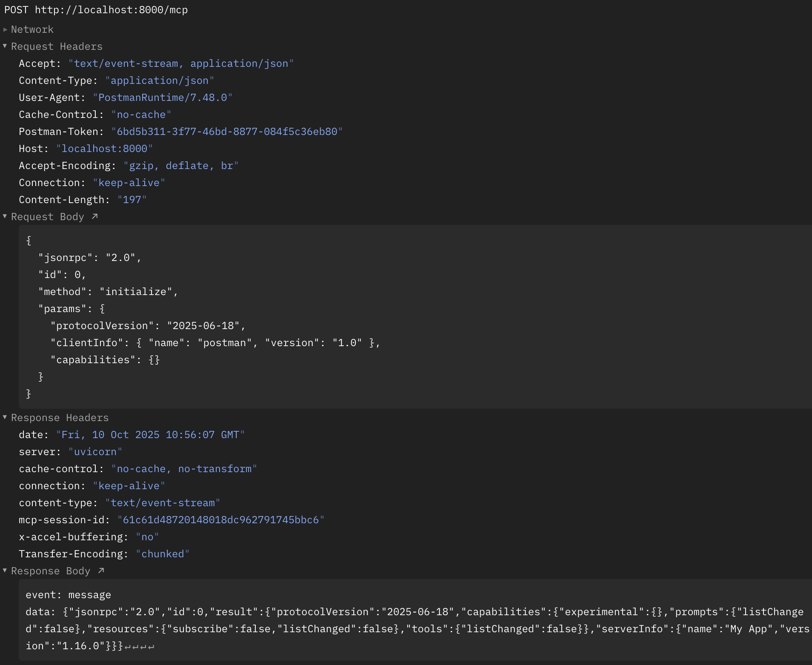Viewport: 812px width, 665px height.
Task: Click the initialize method value in Request Body
Action: pyautogui.click(x=138, y=291)
